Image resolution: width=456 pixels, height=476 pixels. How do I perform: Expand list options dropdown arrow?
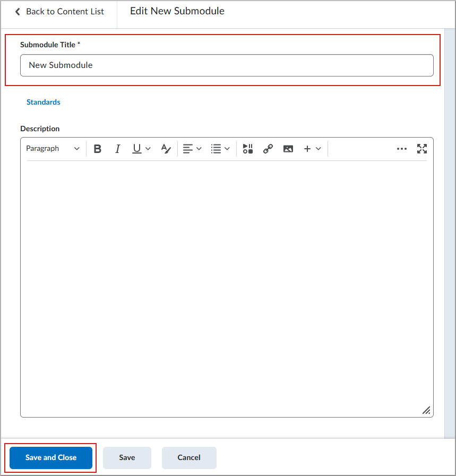tap(227, 149)
